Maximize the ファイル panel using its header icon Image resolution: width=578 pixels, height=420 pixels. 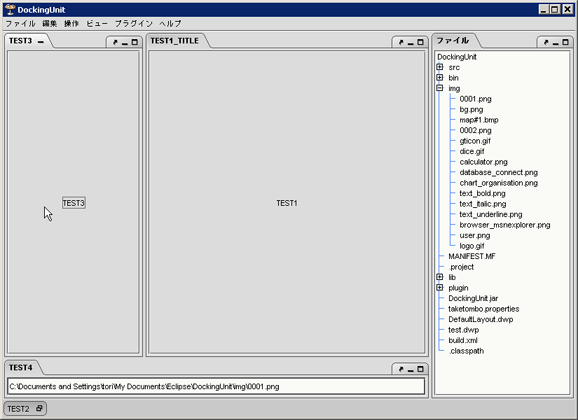coord(565,42)
